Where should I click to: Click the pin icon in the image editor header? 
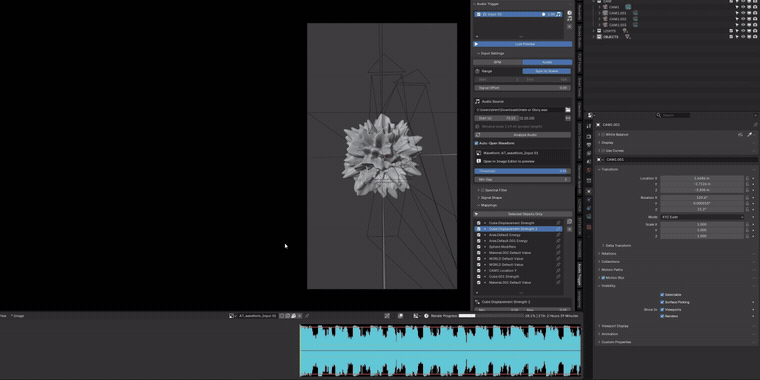(x=307, y=316)
